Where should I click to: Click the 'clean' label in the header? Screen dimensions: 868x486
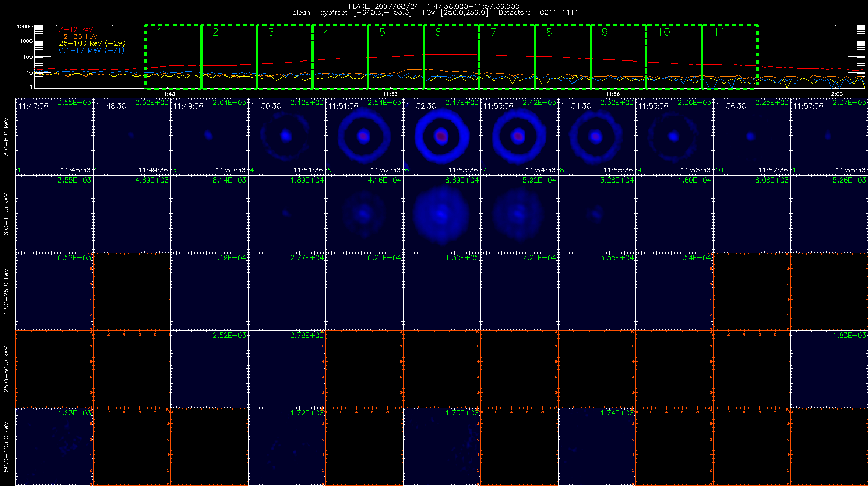tap(301, 13)
